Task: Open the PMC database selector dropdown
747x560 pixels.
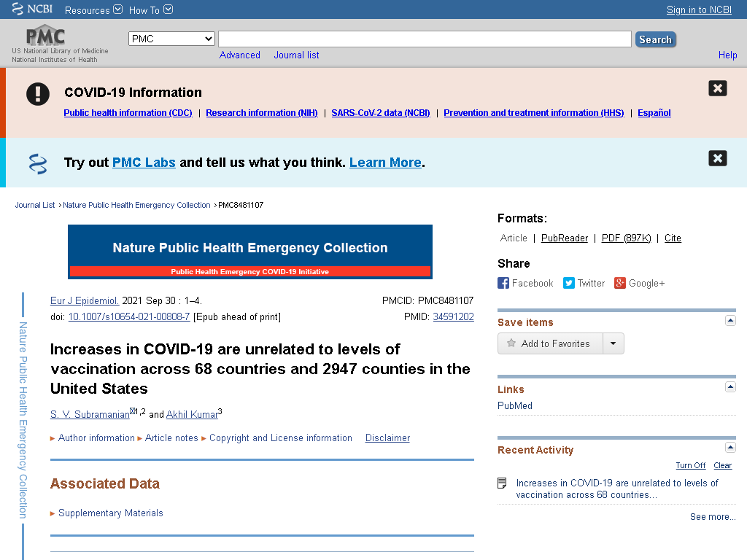Action: point(171,39)
